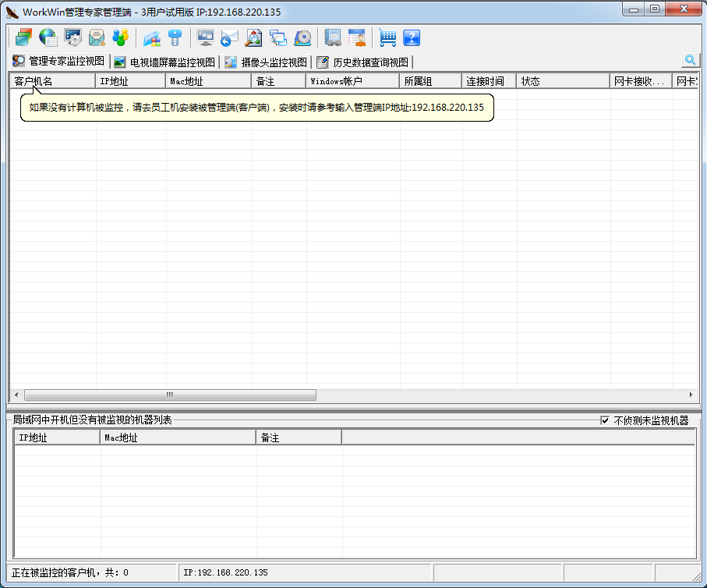707x588 pixels.
Task: Sort by the IP地址 column header in the top list
Action: pyautogui.click(x=130, y=81)
